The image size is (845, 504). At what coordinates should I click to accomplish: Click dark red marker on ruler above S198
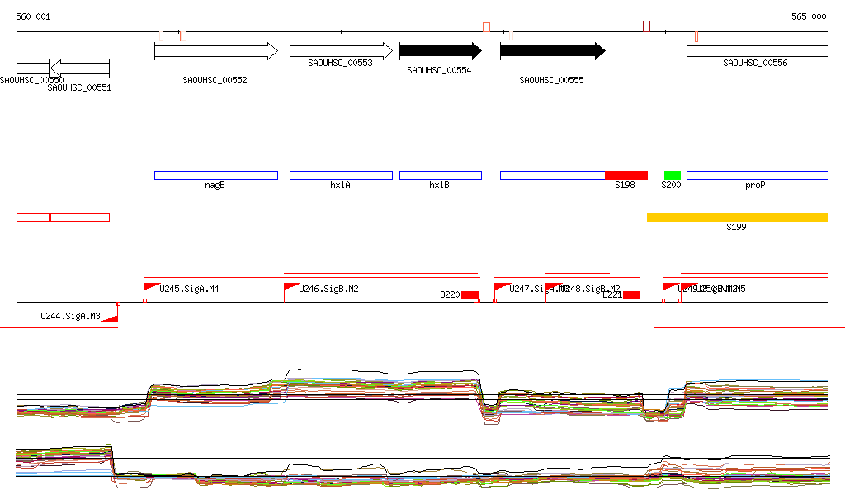[647, 26]
